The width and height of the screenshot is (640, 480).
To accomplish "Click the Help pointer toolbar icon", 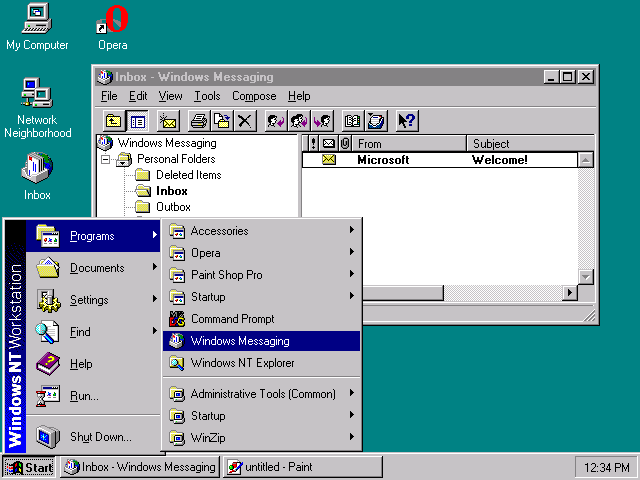I will click(407, 121).
